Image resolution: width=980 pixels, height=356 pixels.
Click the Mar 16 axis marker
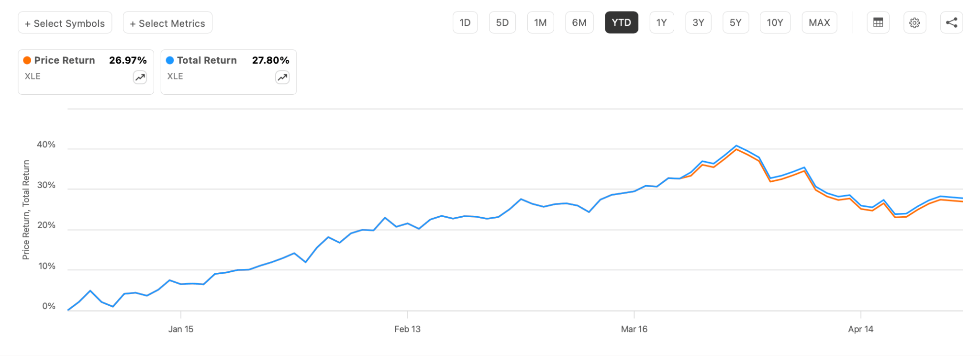coord(634,329)
